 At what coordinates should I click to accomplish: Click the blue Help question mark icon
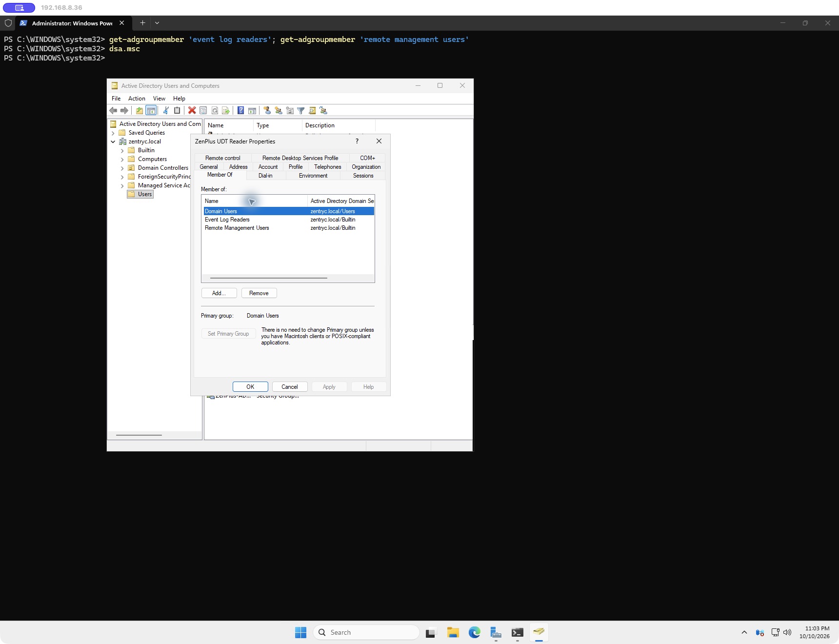click(241, 111)
